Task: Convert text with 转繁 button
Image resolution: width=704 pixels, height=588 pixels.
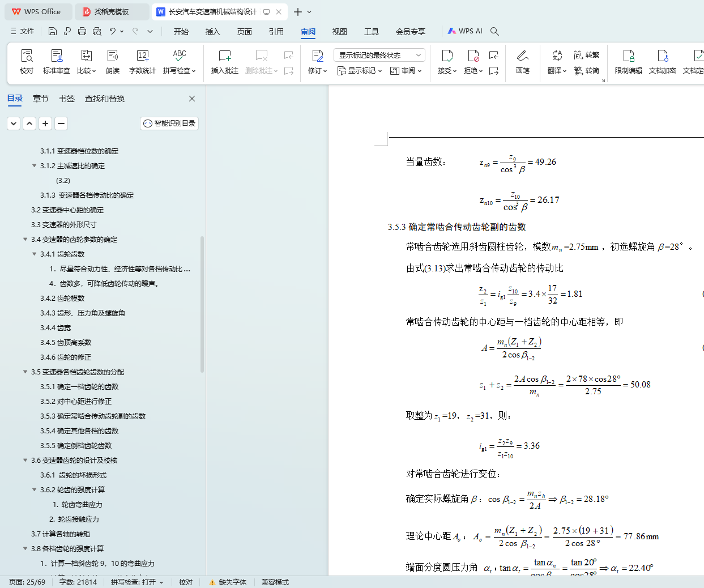Action: tap(587, 55)
